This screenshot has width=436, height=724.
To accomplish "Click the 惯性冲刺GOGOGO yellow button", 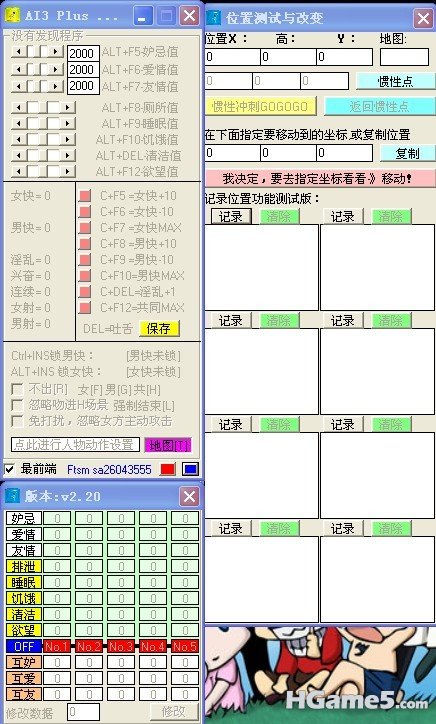I will 260,106.
